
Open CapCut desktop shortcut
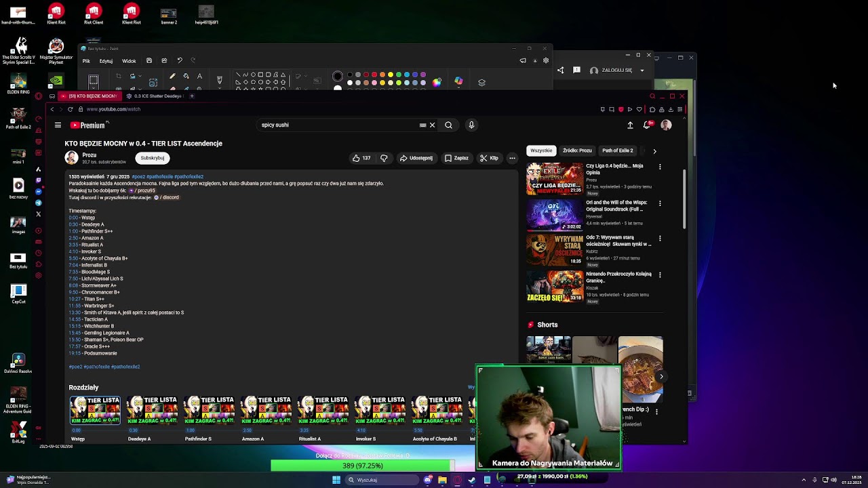(18, 293)
